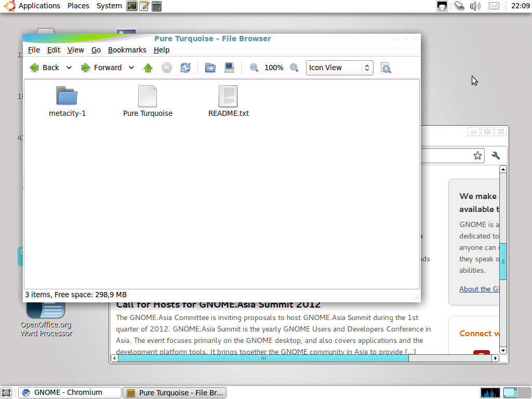Open the Go menu
532x399 pixels.
[96, 50]
